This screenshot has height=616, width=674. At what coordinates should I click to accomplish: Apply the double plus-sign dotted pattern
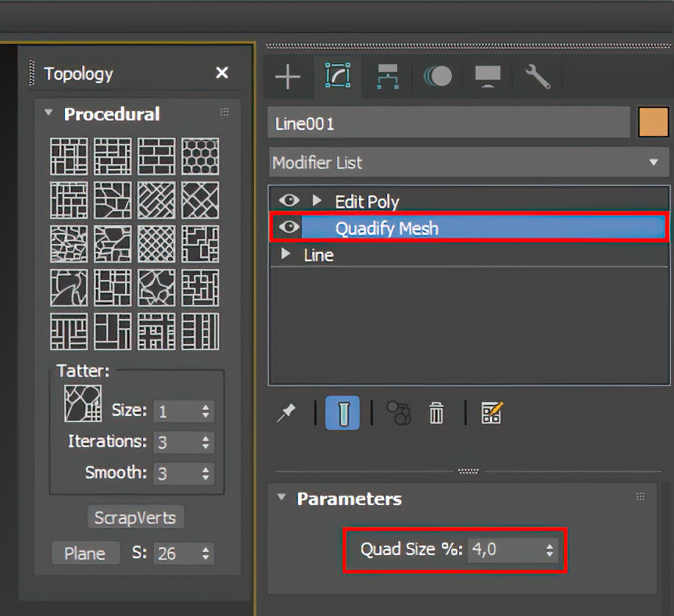[156, 331]
